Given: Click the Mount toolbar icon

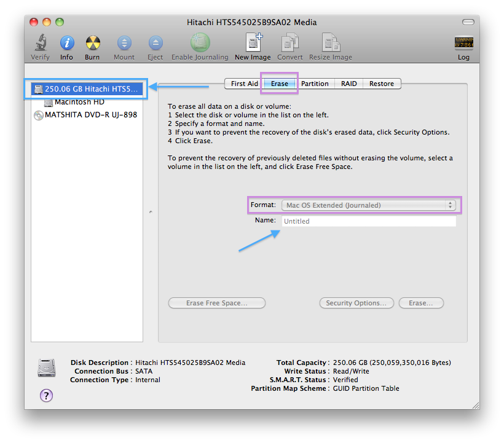Looking at the screenshot, I should 124,43.
